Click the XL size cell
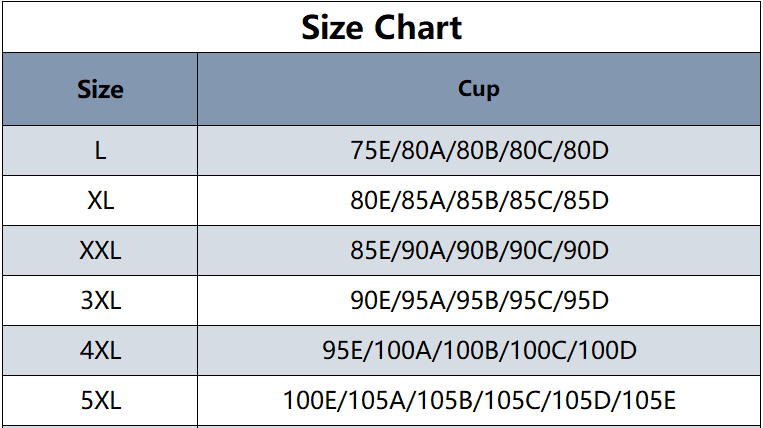763x428 pixels. click(100, 200)
